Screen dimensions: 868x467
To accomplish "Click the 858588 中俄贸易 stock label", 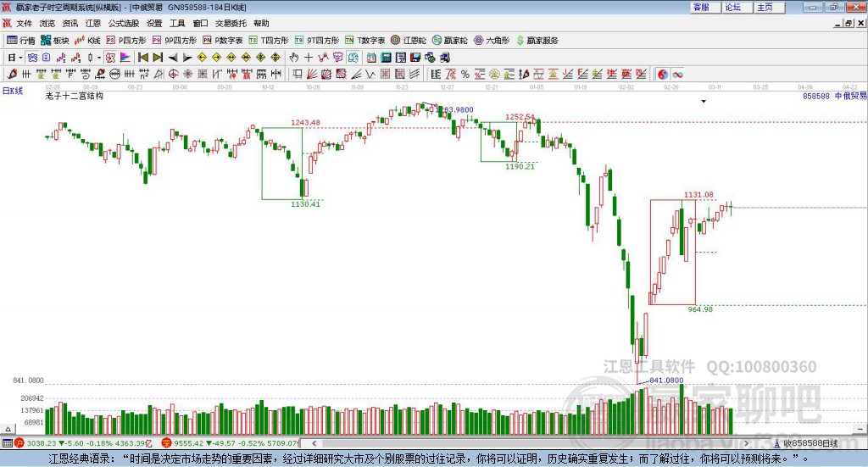I will tap(834, 96).
